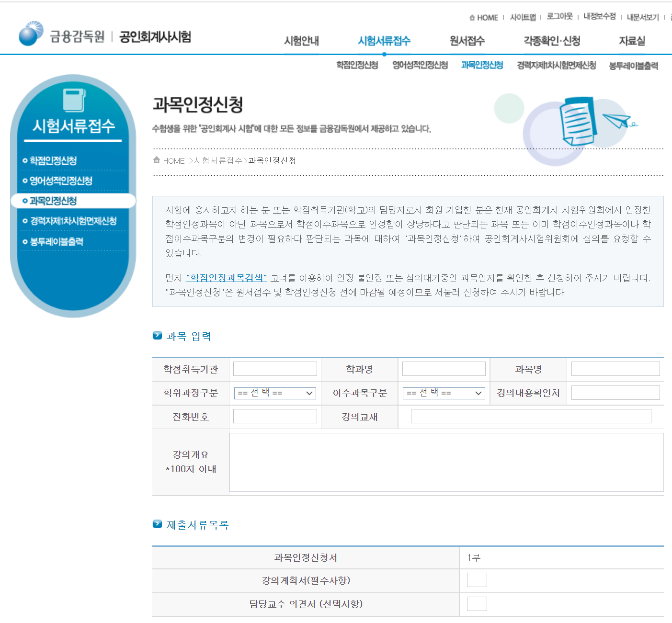Click the home icon beside HOME link
The image size is (672, 623).
tap(472, 18)
